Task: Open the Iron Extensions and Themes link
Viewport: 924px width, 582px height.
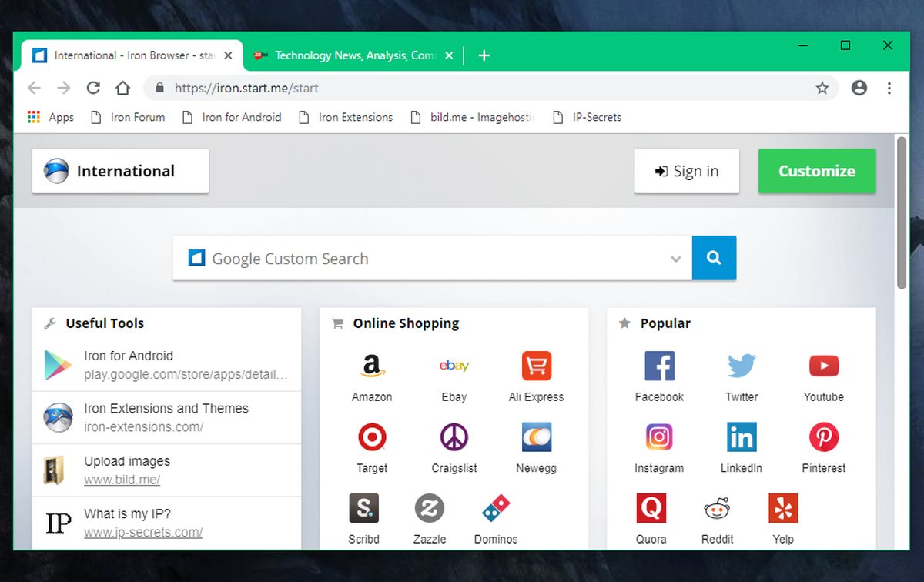Action: tap(166, 417)
